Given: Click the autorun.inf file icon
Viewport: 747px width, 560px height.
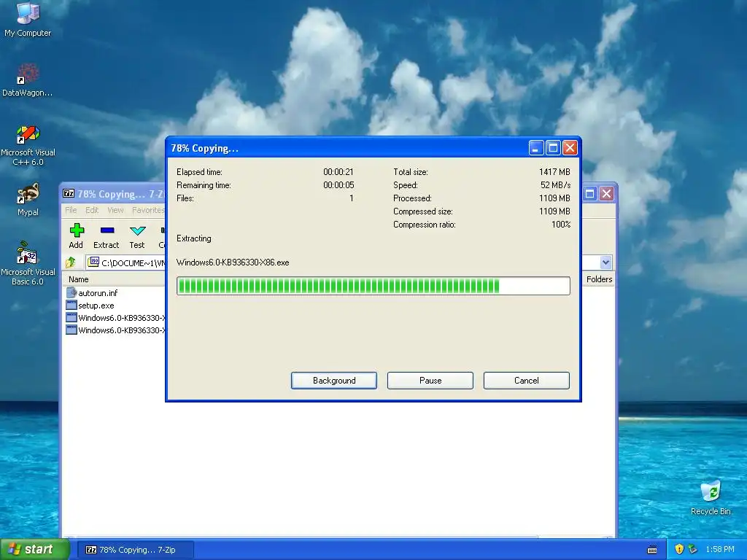Looking at the screenshot, I should 71,293.
